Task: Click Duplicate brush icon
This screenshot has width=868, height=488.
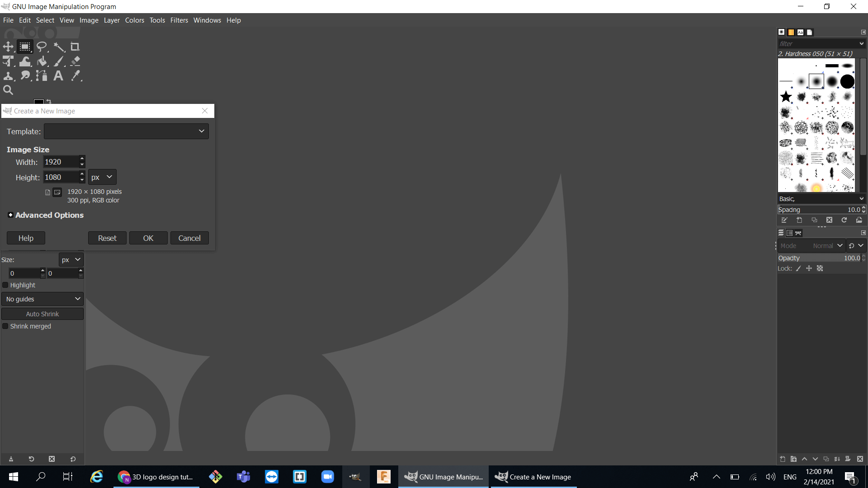Action: tap(814, 220)
